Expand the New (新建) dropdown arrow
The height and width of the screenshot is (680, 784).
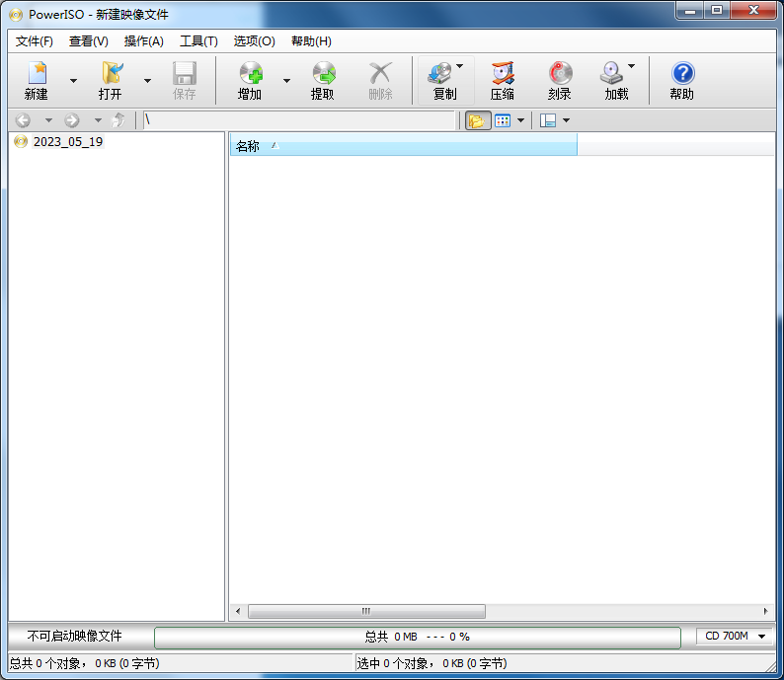[73, 81]
